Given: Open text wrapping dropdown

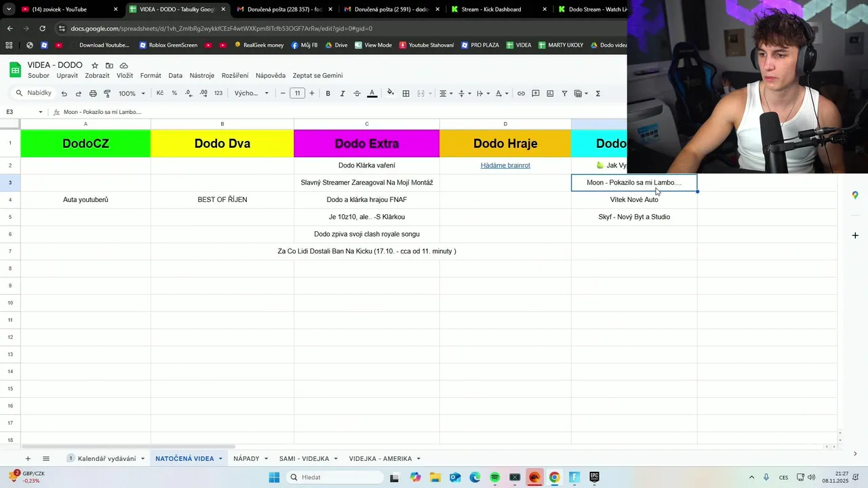Looking at the screenshot, I should click(x=482, y=94).
